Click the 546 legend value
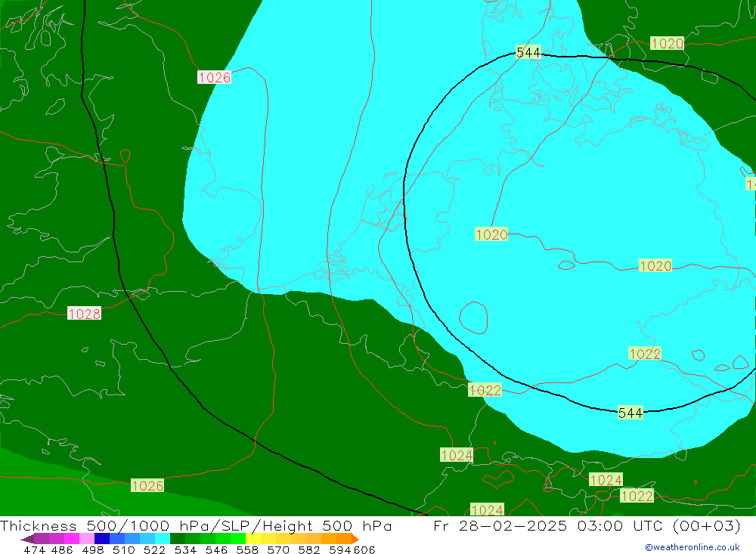756x554 pixels. (x=216, y=549)
